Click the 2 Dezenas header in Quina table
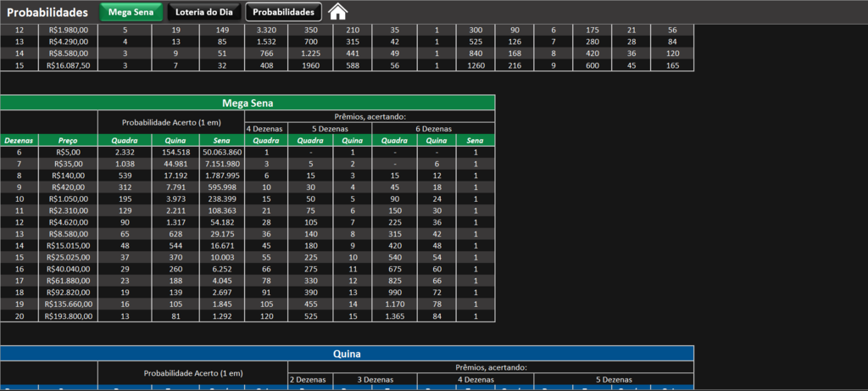 point(310,379)
